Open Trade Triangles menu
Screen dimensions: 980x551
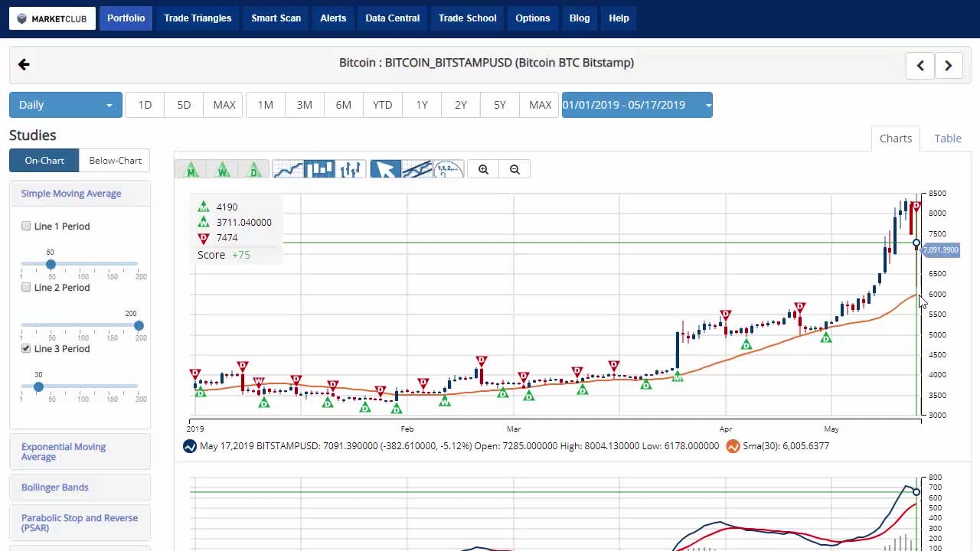198,18
